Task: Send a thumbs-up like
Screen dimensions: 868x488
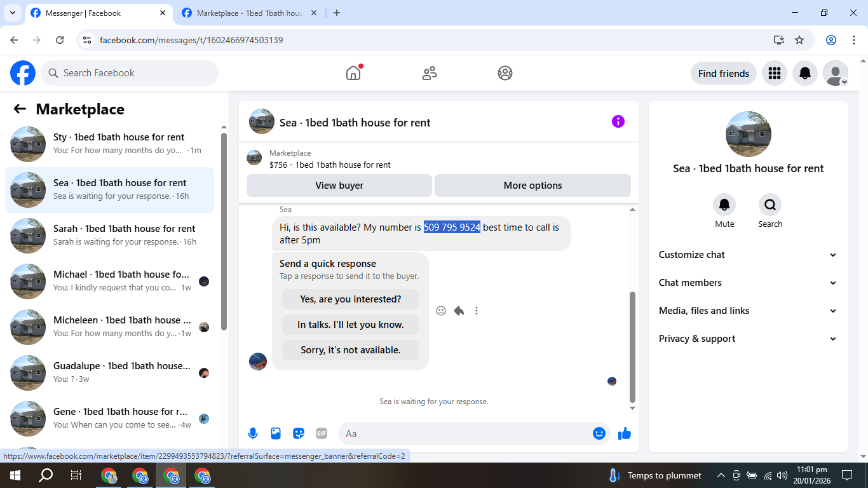Action: [x=625, y=433]
